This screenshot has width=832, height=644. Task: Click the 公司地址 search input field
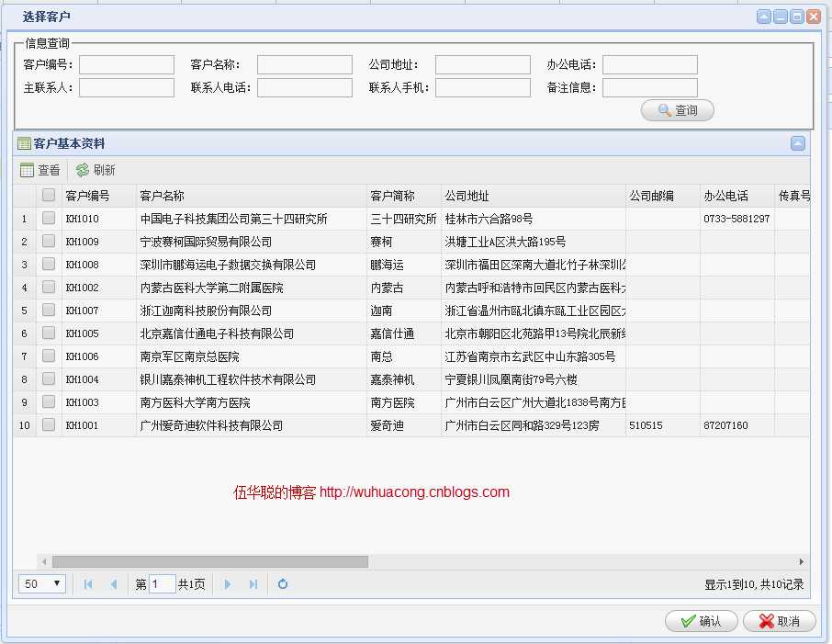pyautogui.click(x=483, y=65)
